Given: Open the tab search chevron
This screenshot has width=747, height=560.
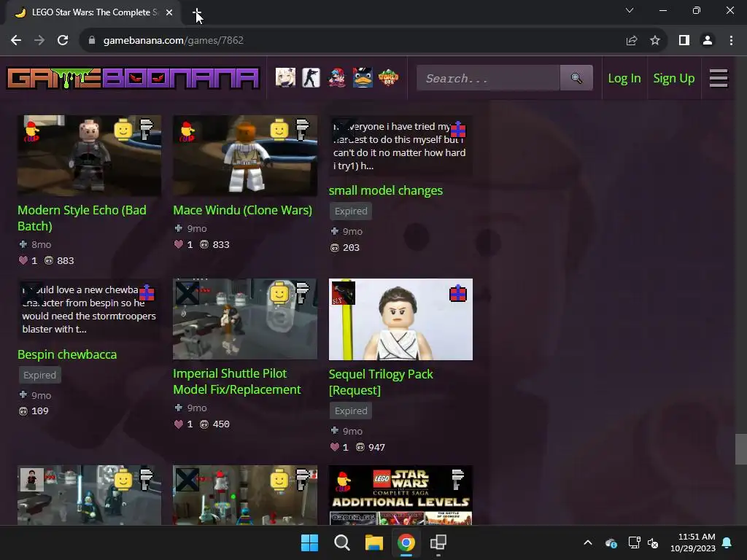Looking at the screenshot, I should point(630,10).
